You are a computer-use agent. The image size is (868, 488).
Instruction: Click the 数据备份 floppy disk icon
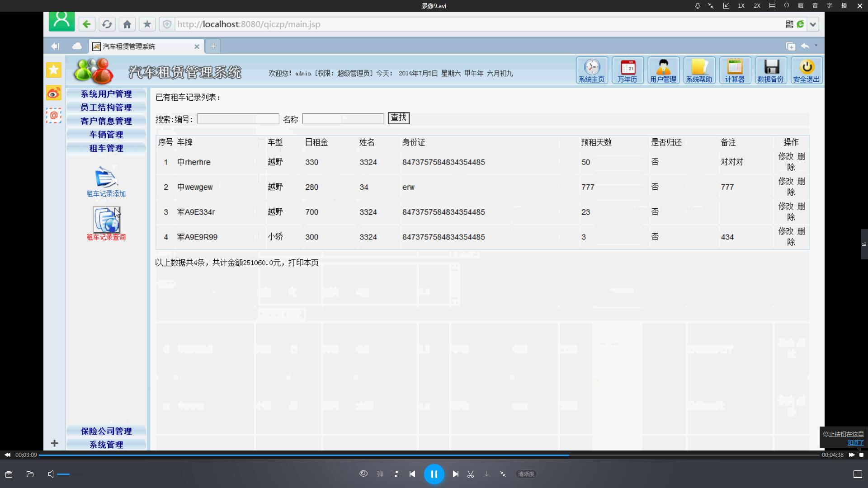771,70
